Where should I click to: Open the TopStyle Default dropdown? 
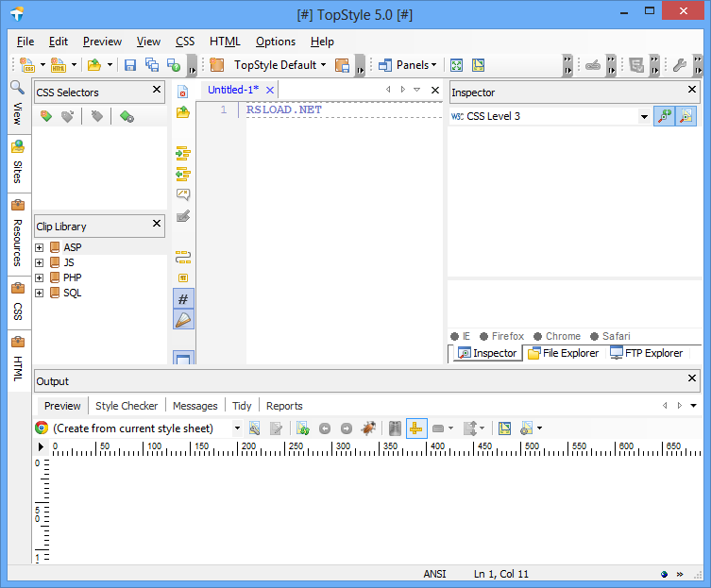tap(279, 65)
